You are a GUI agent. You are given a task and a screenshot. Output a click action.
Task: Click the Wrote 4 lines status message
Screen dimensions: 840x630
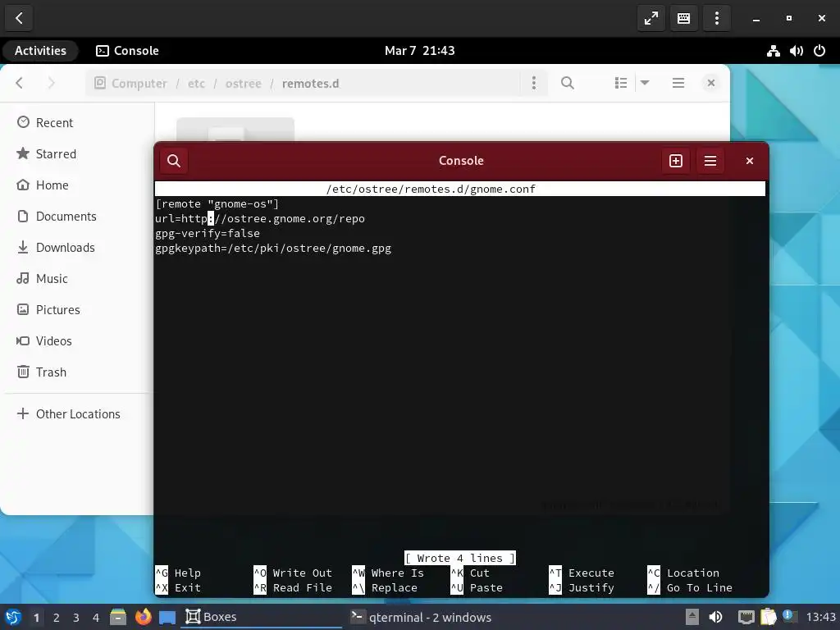click(x=459, y=558)
